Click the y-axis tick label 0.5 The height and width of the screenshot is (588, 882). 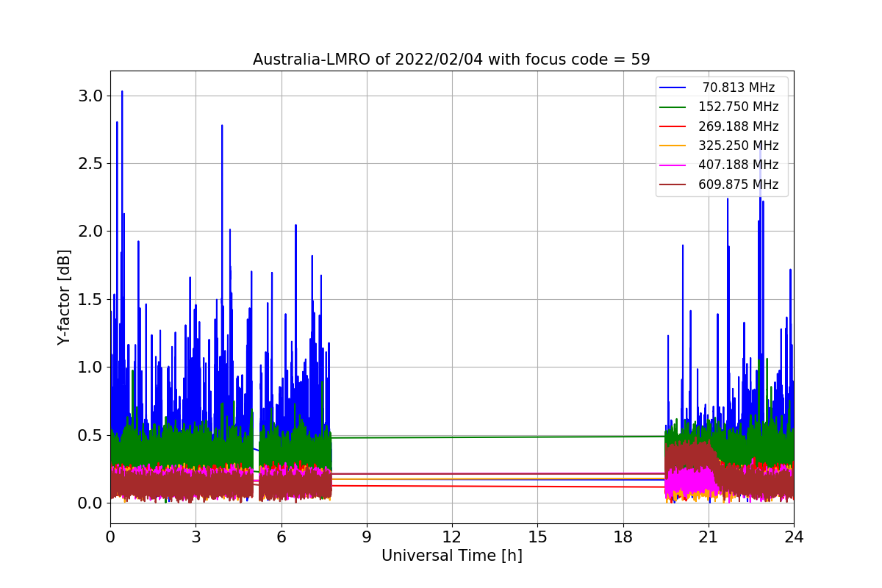(x=90, y=435)
